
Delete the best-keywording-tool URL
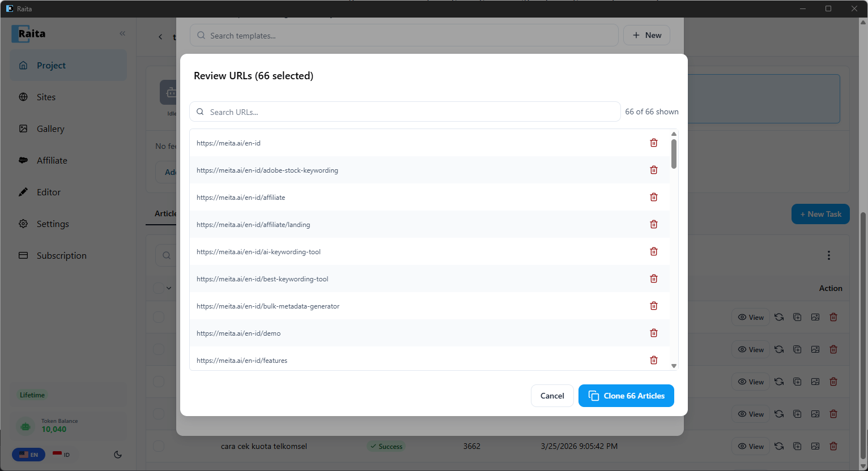[x=654, y=279]
